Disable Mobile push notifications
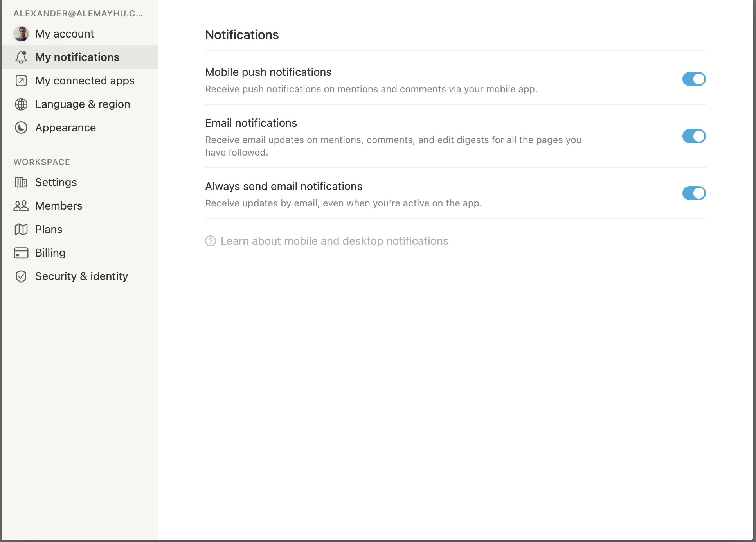The width and height of the screenshot is (756, 542). [694, 79]
